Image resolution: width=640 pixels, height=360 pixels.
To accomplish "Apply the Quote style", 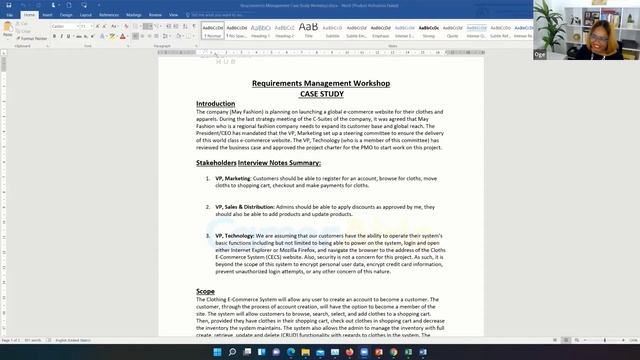I will pos(453,31).
